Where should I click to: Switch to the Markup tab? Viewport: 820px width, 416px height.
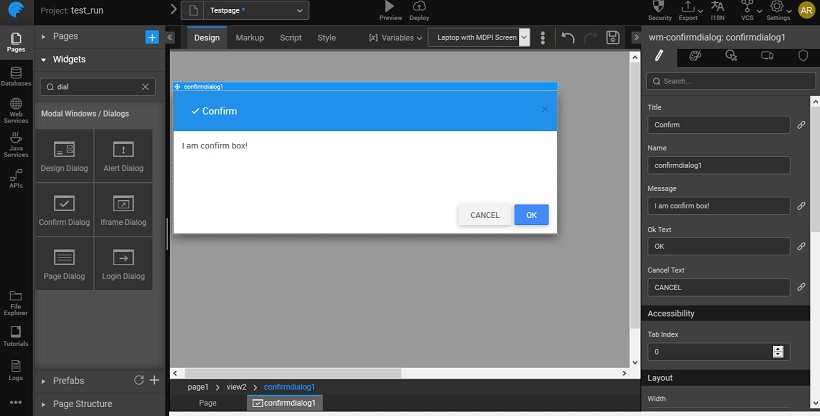[250, 38]
